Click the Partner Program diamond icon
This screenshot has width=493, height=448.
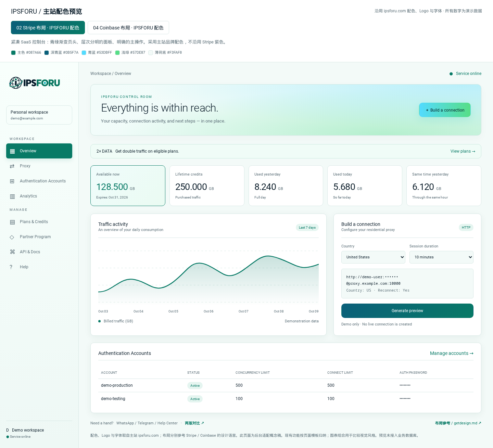click(x=12, y=237)
